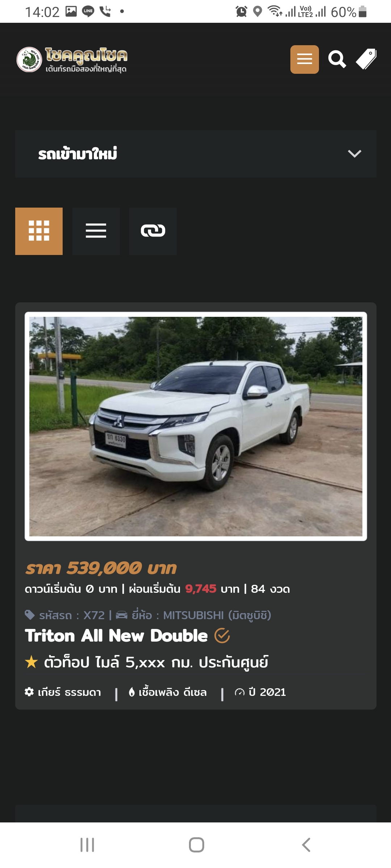Tap the tag icon next to รหัสรถ X72

click(x=30, y=615)
